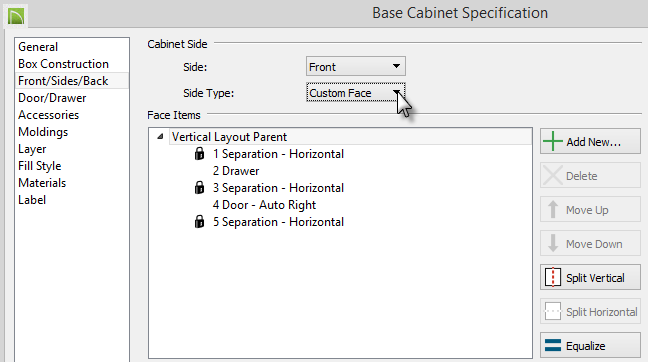Click the Move Down button

[x=590, y=244]
